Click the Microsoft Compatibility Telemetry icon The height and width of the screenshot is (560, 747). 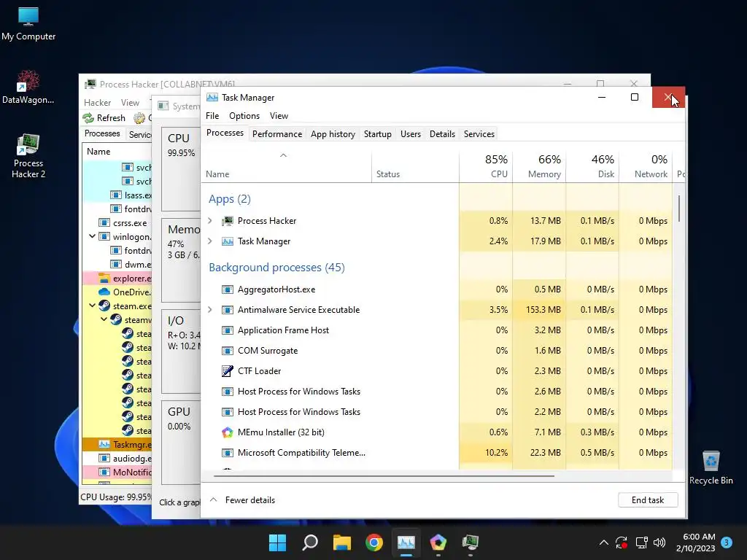(228, 453)
